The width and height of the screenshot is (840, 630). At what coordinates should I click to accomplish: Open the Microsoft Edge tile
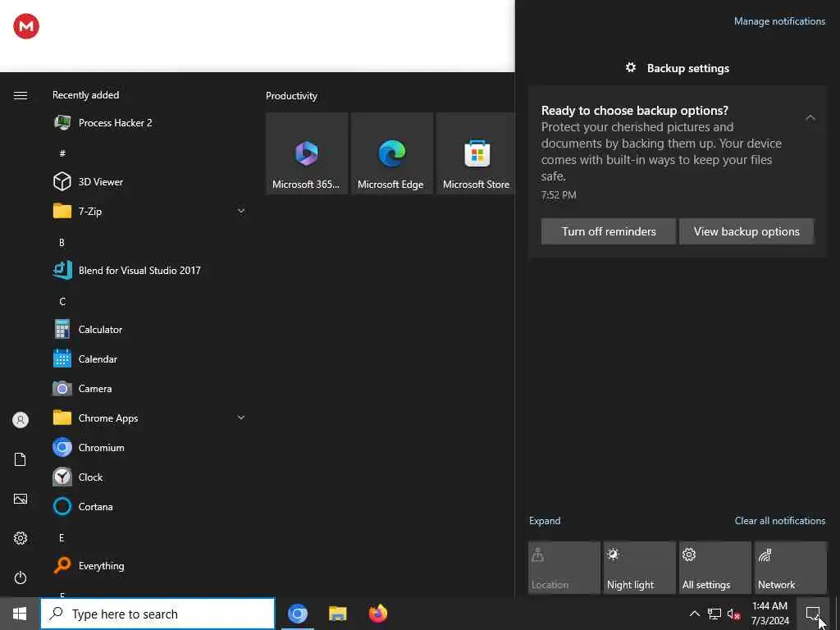click(392, 153)
